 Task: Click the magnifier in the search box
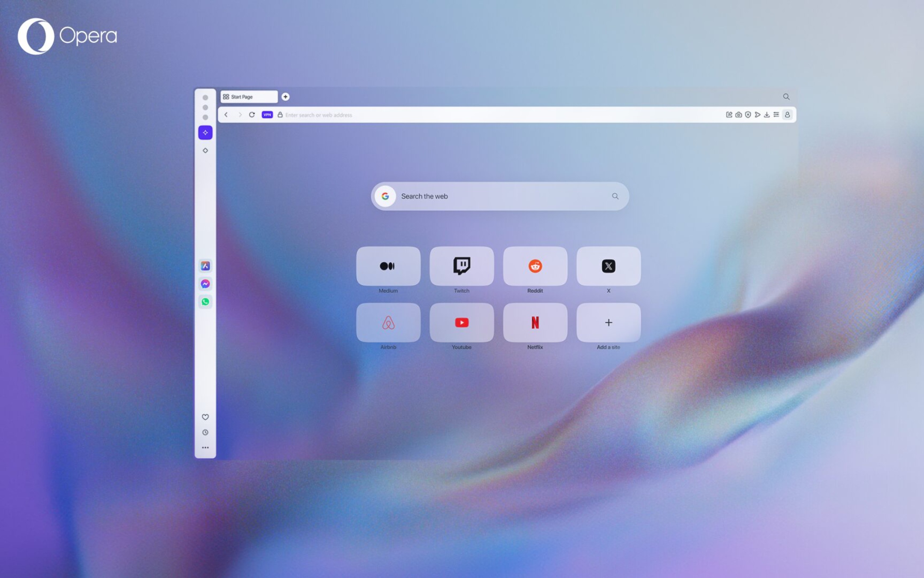[x=615, y=196]
